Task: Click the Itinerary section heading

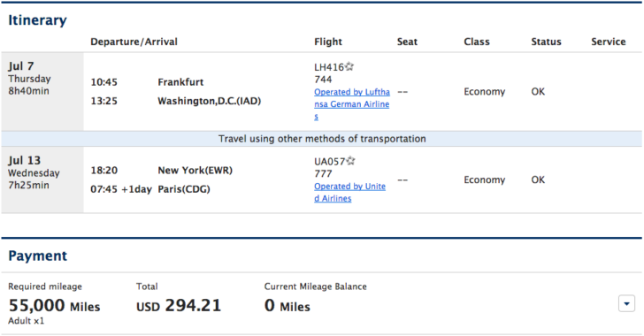Action: click(37, 20)
